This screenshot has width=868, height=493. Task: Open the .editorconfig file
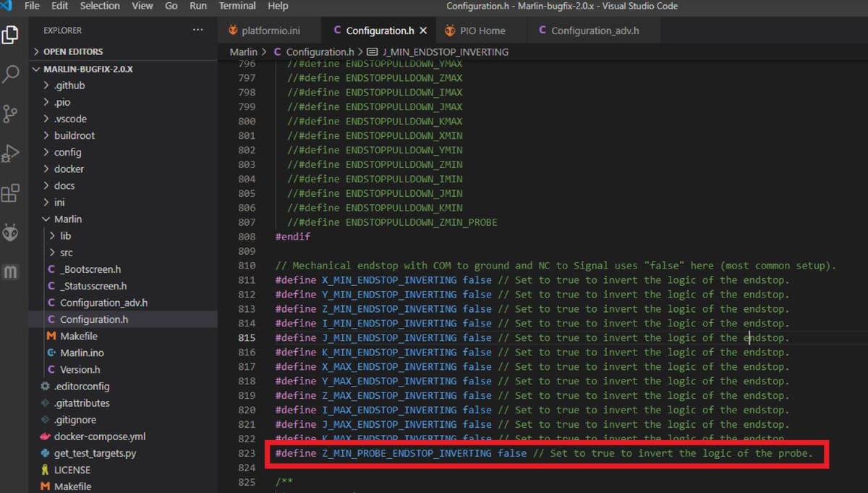click(x=123, y=386)
